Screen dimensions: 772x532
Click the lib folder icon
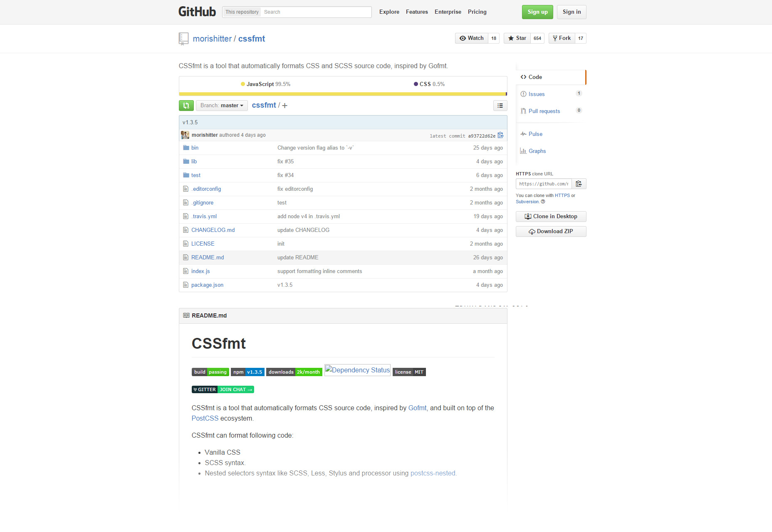[x=186, y=161]
